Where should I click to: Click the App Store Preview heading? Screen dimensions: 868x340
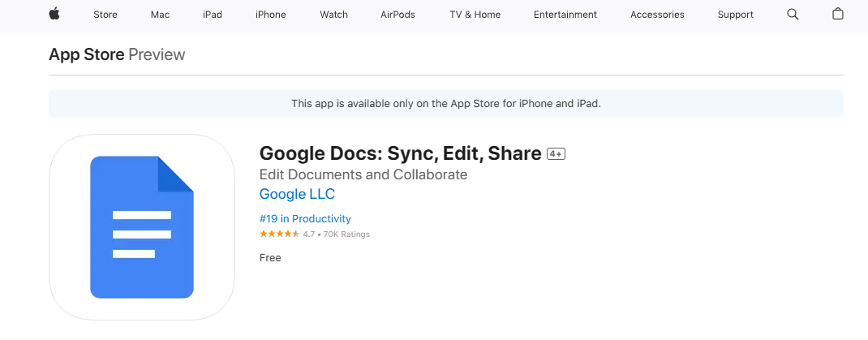click(x=117, y=54)
